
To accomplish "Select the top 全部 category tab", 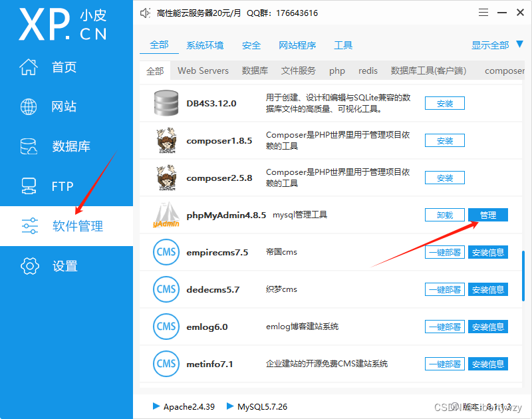I will click(x=159, y=45).
